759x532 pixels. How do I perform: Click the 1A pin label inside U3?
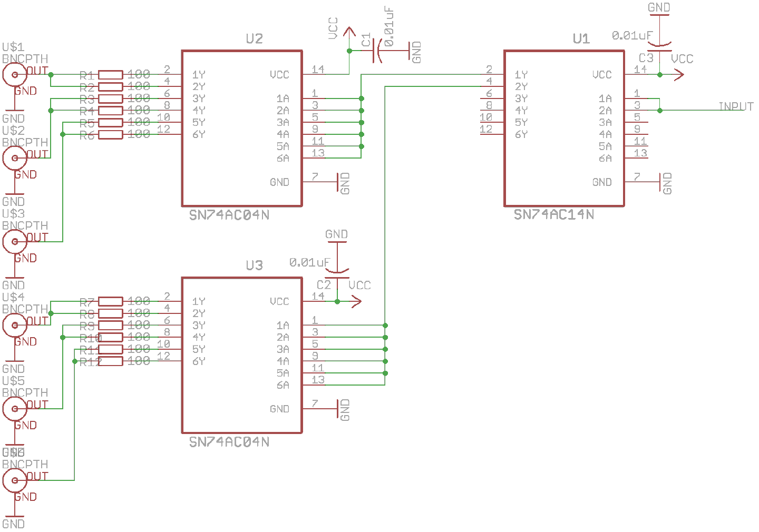[x=283, y=326]
